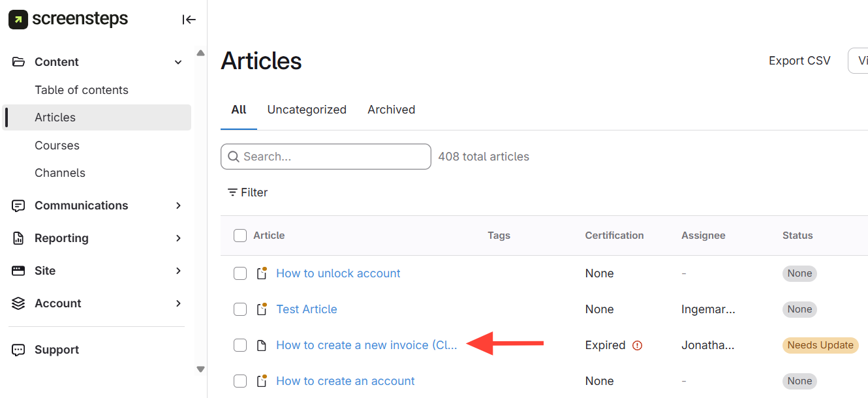
Task: Click the Export CSV button
Action: 799,61
